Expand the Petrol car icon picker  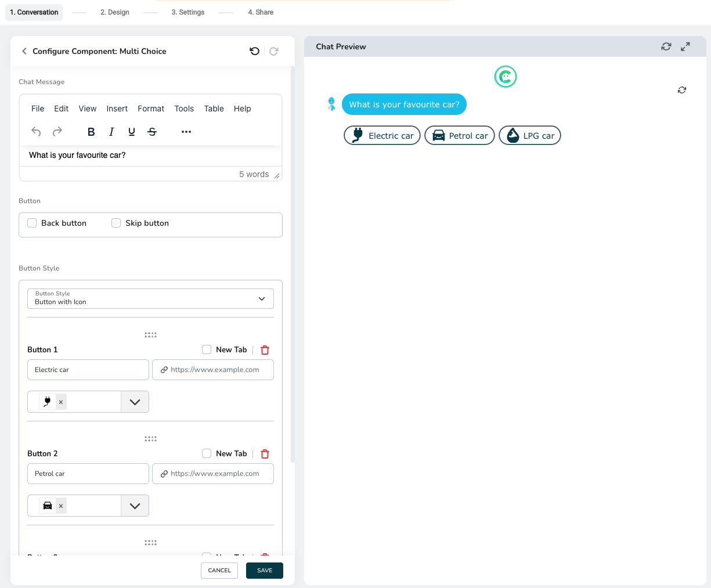[x=135, y=506]
